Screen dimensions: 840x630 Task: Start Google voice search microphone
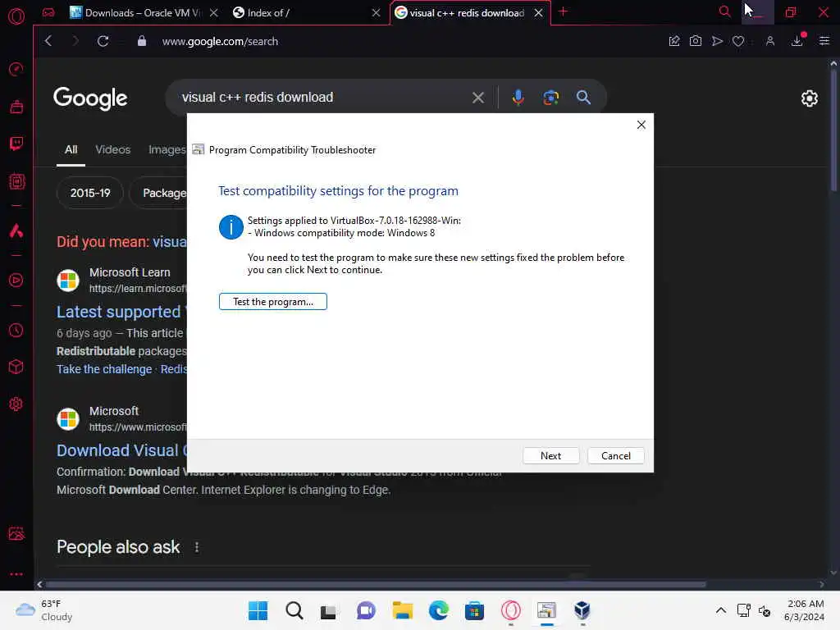[518, 97]
